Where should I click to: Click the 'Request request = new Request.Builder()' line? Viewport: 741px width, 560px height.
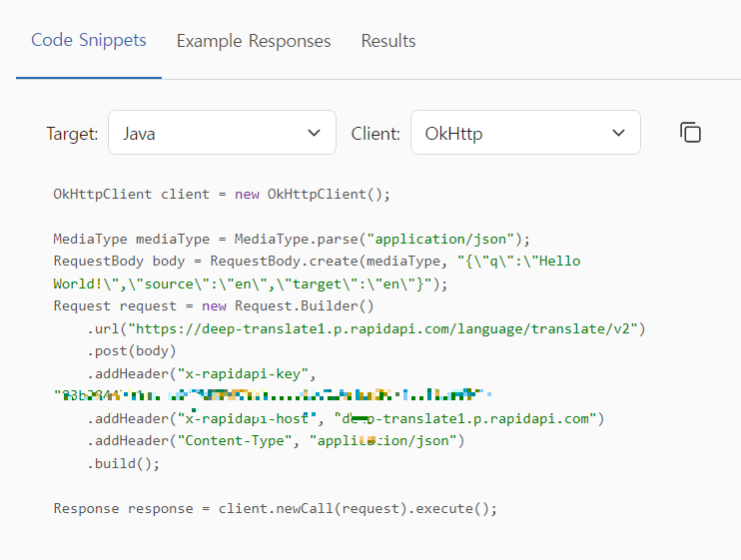pos(214,306)
